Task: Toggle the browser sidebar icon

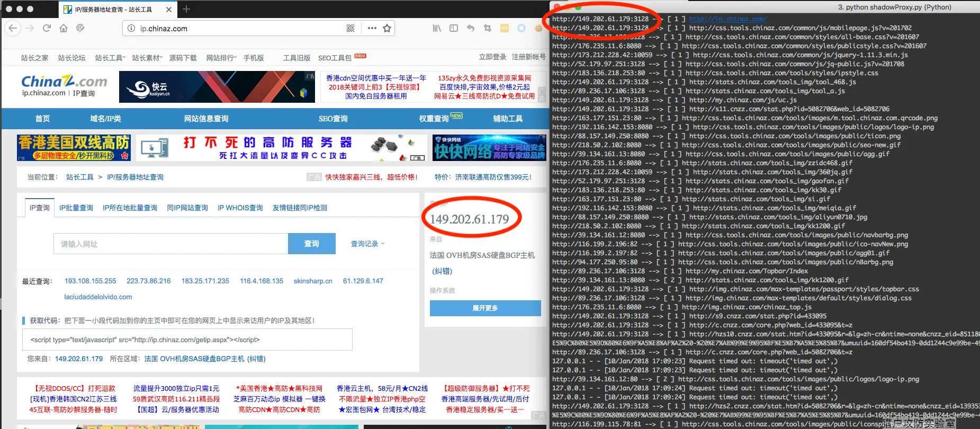Action: tap(454, 29)
